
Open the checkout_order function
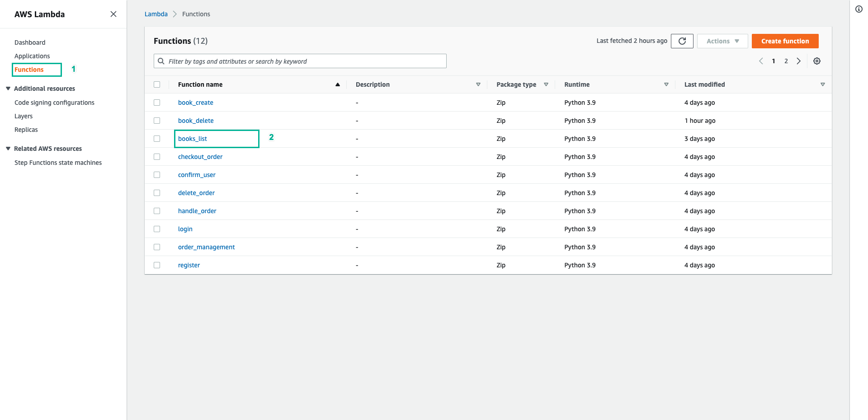pyautogui.click(x=200, y=157)
